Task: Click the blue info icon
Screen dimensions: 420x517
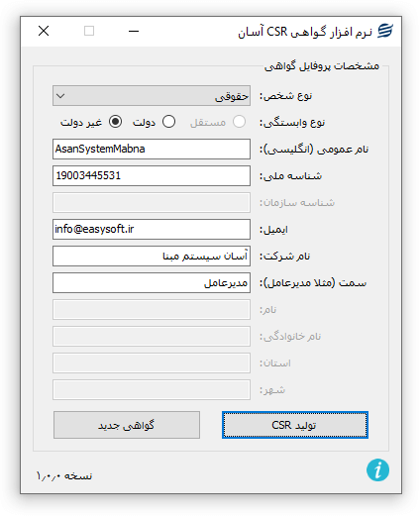Action: point(377,469)
